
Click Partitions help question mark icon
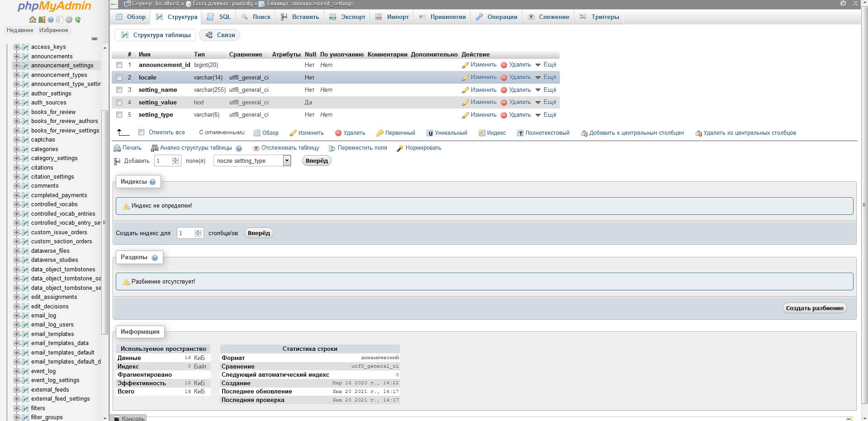155,258
